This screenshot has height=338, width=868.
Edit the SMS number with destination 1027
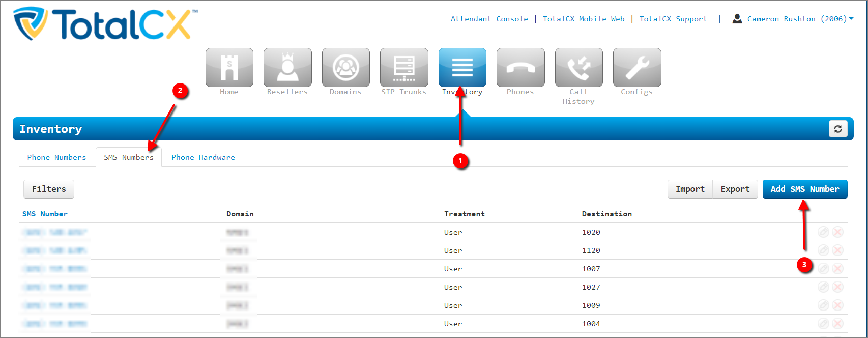click(x=823, y=287)
